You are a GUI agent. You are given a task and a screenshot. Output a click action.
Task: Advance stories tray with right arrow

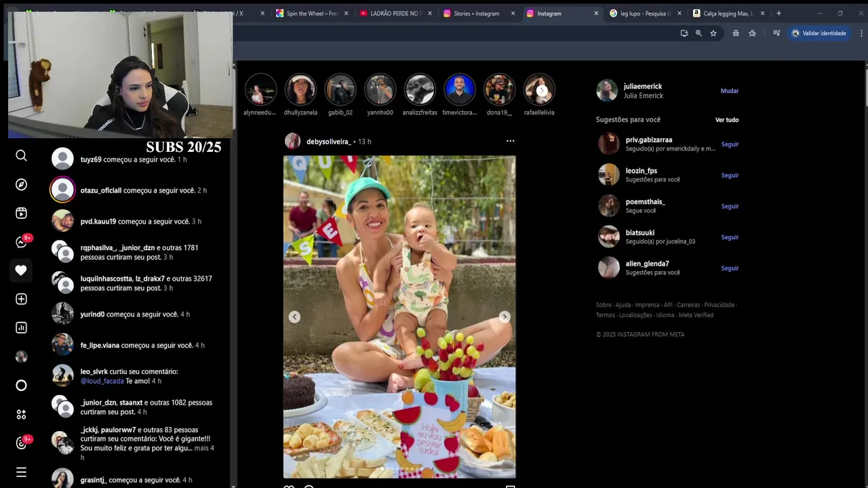tap(541, 90)
